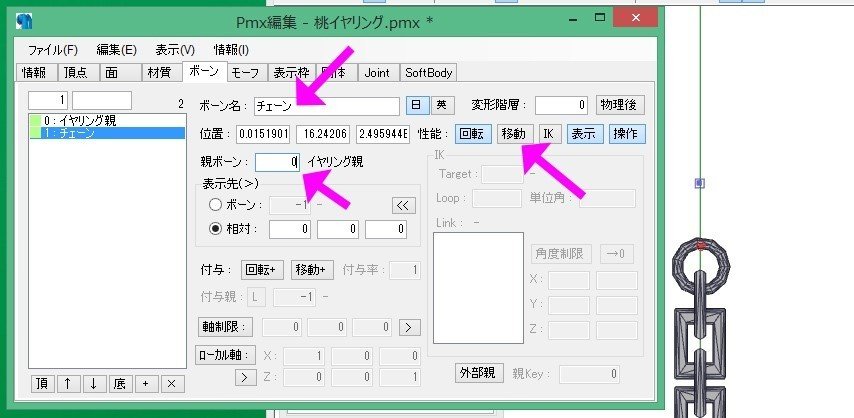Toggle the 回転+ grant button
Image resolution: width=854 pixels, height=418 pixels.
click(x=262, y=270)
